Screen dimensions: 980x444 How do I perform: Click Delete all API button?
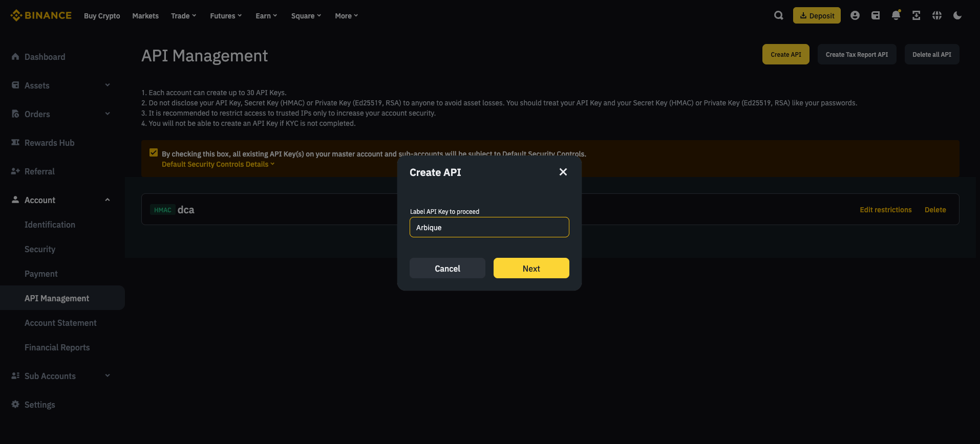pyautogui.click(x=932, y=54)
